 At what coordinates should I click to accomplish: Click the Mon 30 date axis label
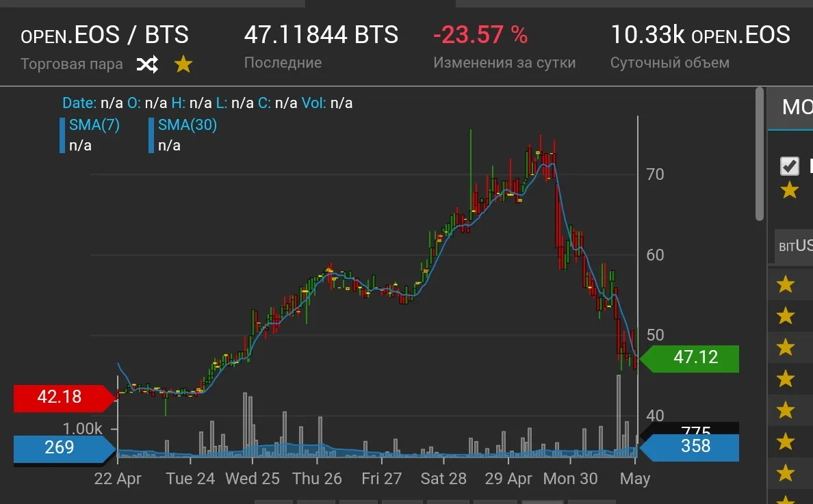pyautogui.click(x=570, y=478)
